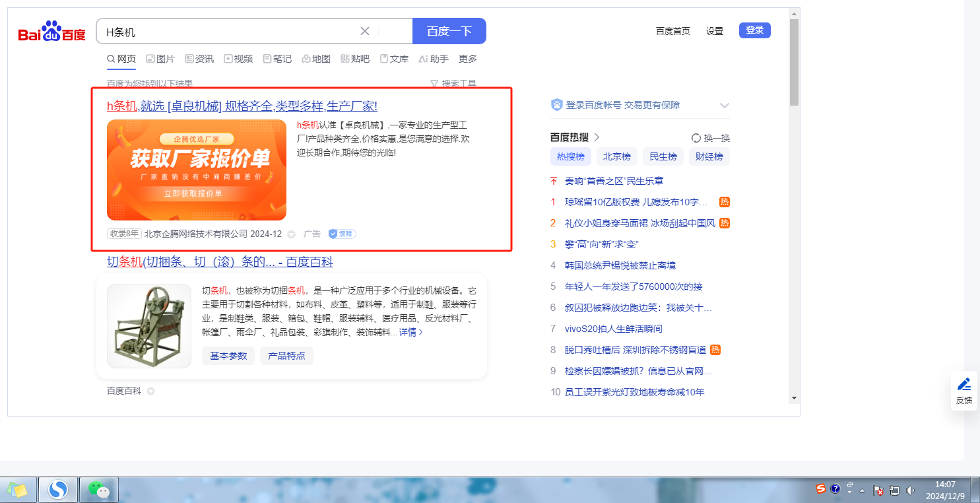
Task: Expand the arrow beside 百度百科 source
Action: (150, 391)
